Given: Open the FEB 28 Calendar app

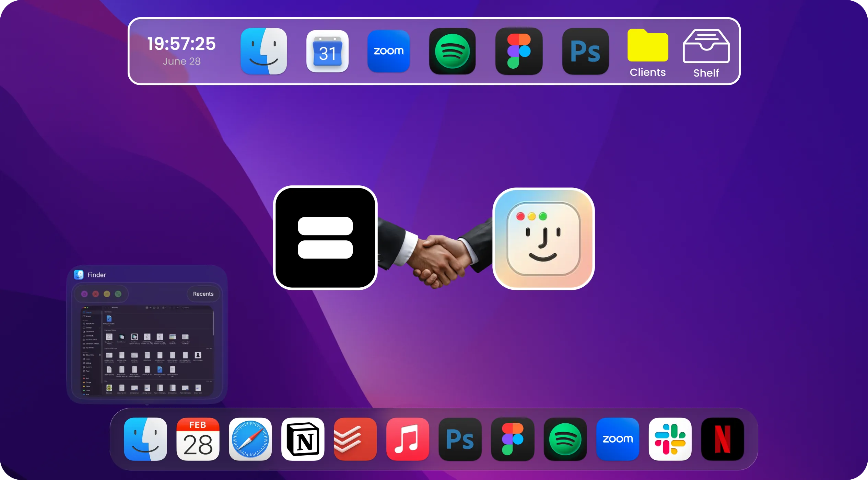Looking at the screenshot, I should point(198,439).
